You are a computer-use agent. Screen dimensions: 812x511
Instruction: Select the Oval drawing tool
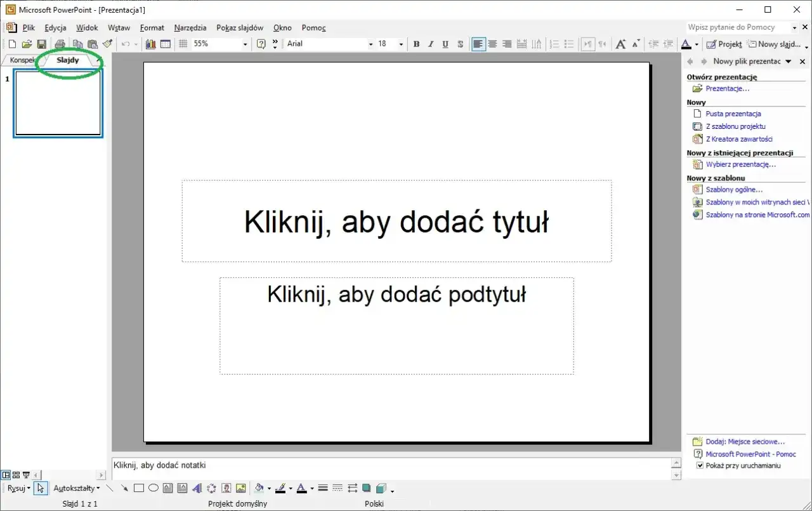pyautogui.click(x=154, y=488)
